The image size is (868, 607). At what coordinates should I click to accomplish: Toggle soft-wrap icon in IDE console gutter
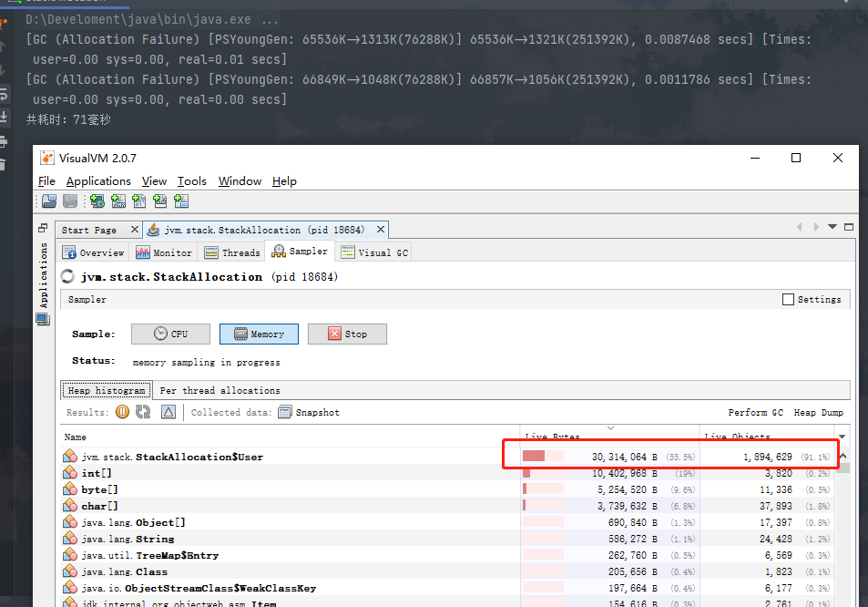4,94
